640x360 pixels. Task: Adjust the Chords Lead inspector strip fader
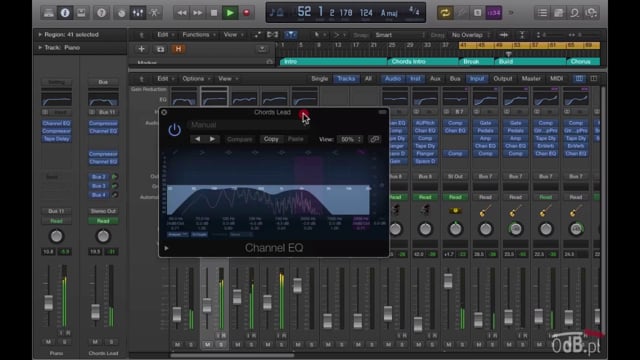tap(96, 311)
